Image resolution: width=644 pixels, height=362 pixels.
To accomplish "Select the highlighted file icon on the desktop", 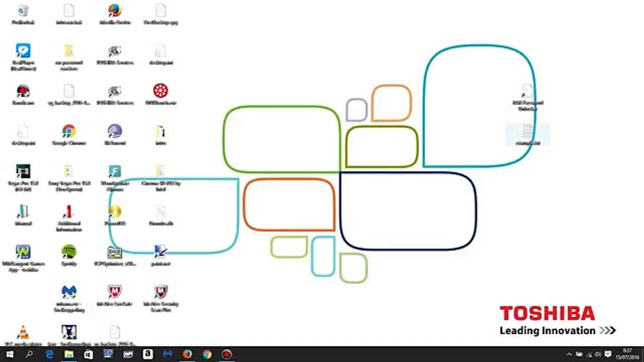I will click(527, 135).
